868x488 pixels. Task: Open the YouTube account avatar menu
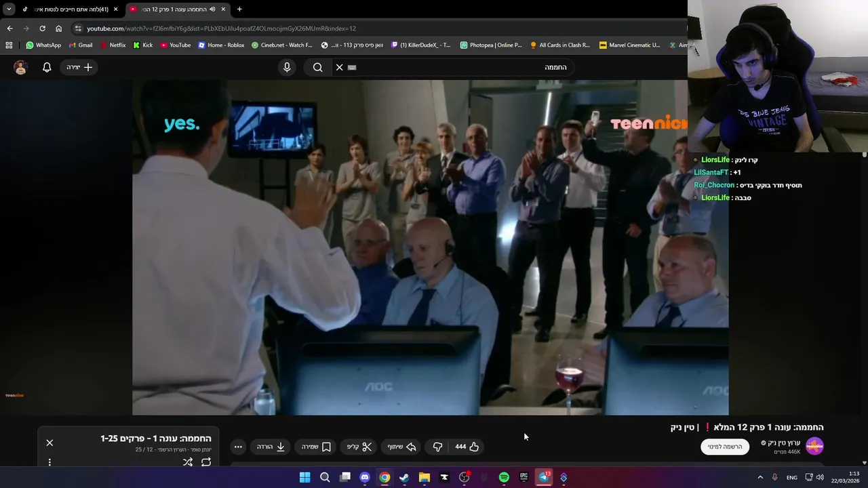click(x=20, y=67)
